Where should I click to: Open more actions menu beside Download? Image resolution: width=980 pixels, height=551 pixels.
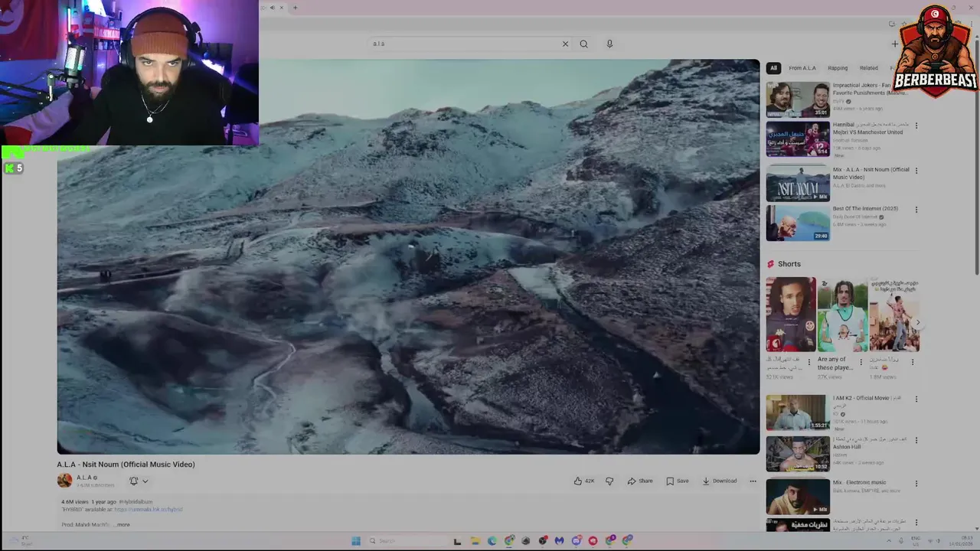point(753,481)
